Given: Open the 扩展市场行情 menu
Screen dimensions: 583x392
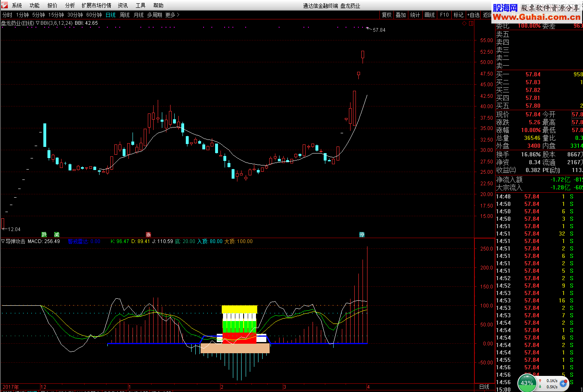Looking at the screenshot, I should [97, 5].
